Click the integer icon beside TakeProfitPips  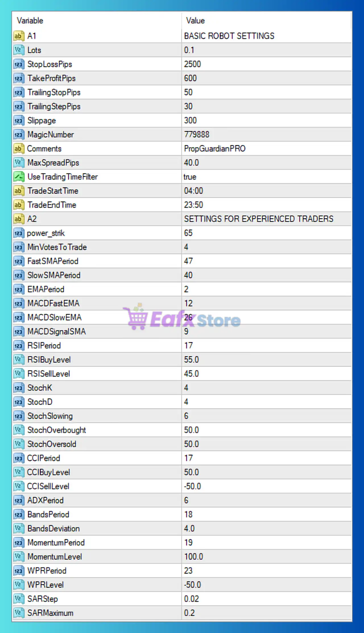click(18, 78)
